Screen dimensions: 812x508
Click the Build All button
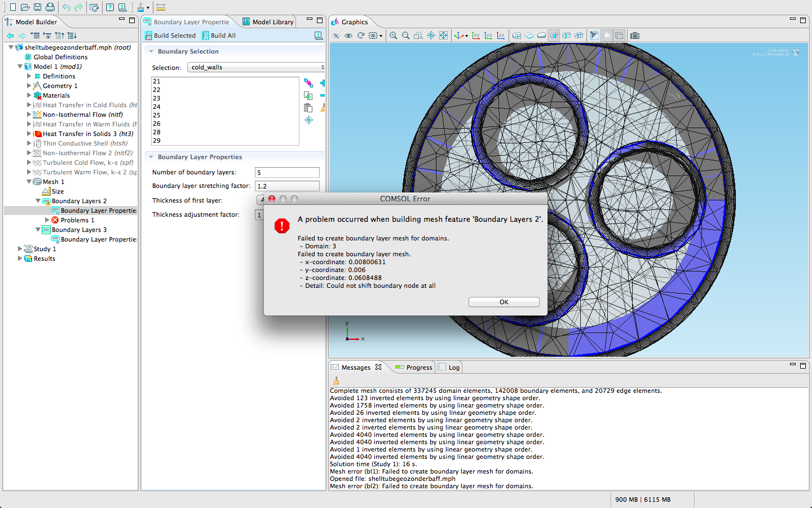coord(219,36)
